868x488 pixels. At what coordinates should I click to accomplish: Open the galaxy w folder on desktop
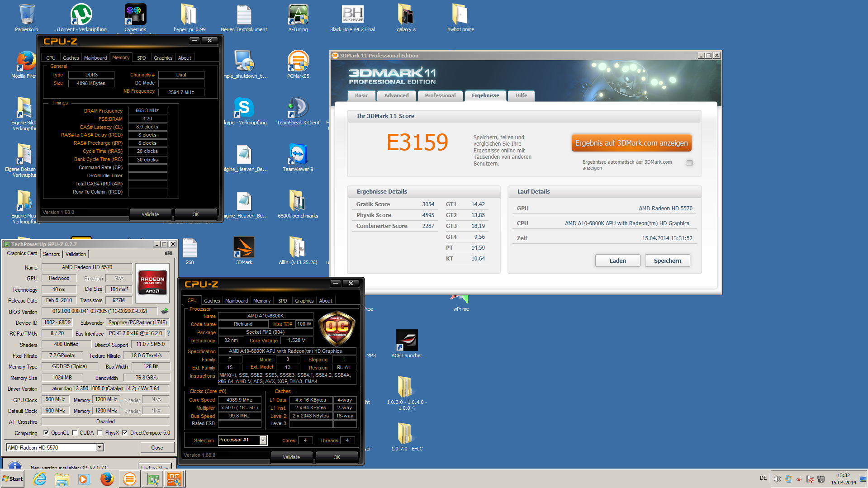click(406, 18)
